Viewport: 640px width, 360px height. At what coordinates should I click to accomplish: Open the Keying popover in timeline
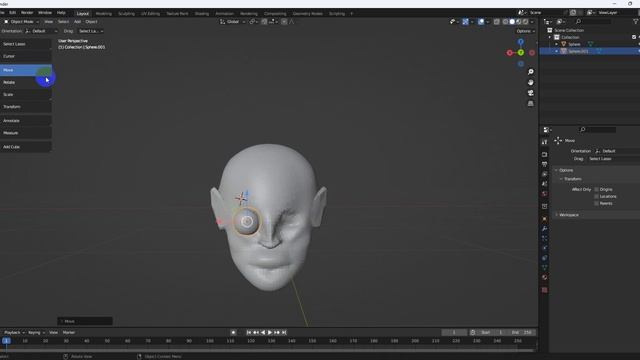click(36, 333)
